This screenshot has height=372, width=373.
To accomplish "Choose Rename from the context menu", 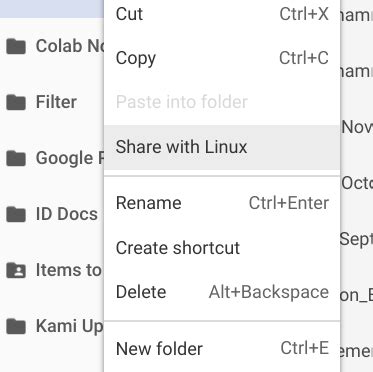I will [x=222, y=203].
